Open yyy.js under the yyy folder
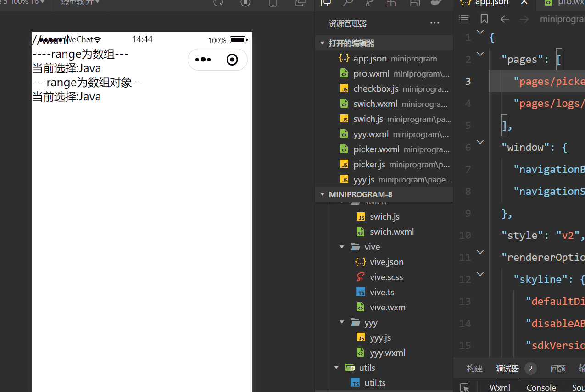This screenshot has height=392, width=585. [x=380, y=337]
